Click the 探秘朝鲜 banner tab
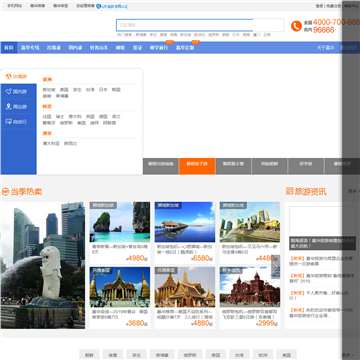The width and height of the screenshot is (360, 360). (269, 166)
